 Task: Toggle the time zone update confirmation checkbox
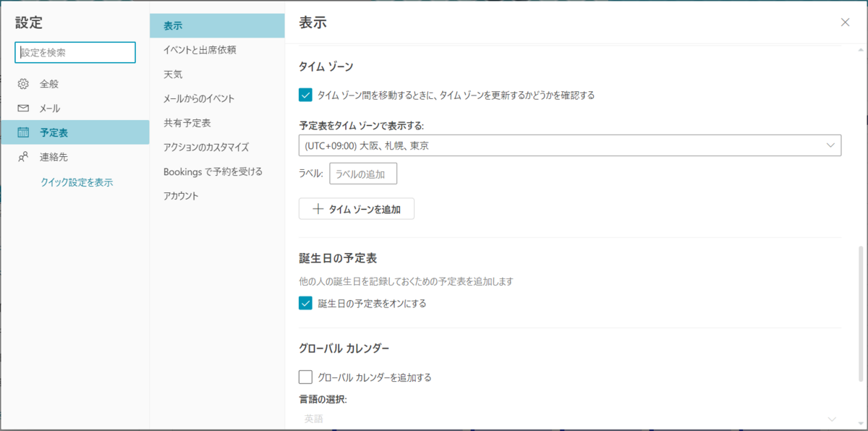[305, 95]
